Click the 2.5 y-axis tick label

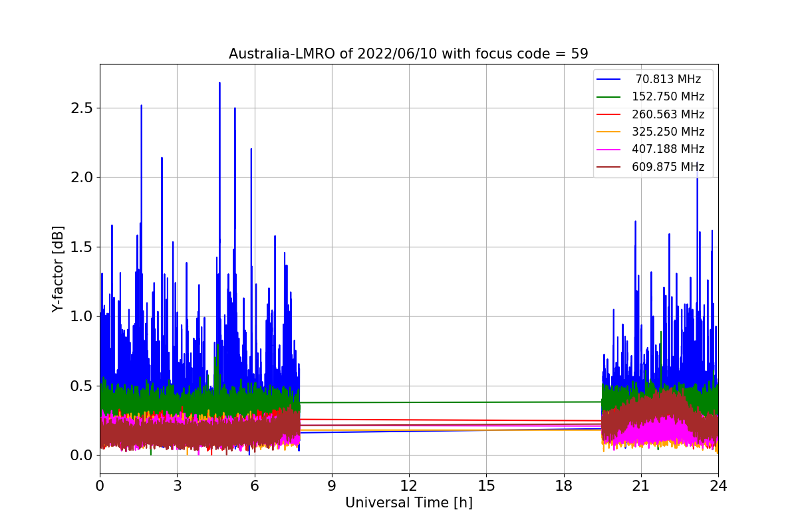[82, 108]
